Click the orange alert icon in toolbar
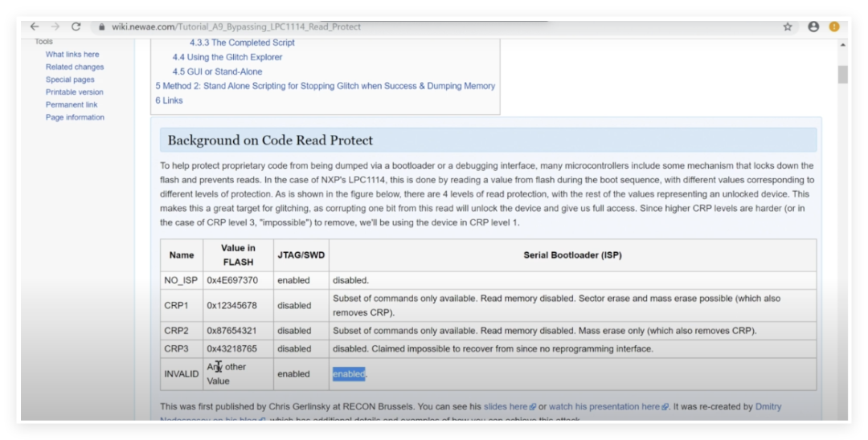 point(834,26)
